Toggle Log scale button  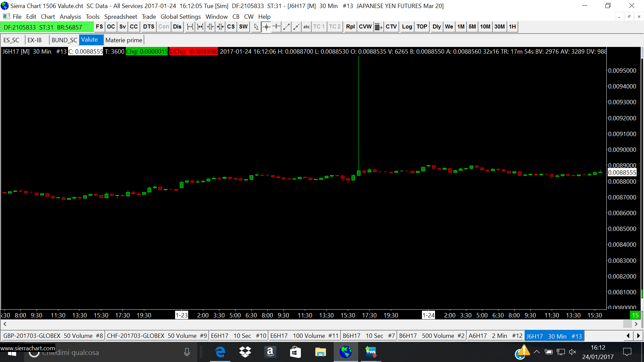tap(407, 27)
